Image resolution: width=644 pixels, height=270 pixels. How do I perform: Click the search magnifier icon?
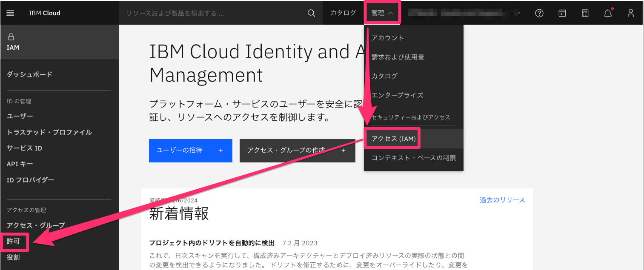pyautogui.click(x=312, y=13)
